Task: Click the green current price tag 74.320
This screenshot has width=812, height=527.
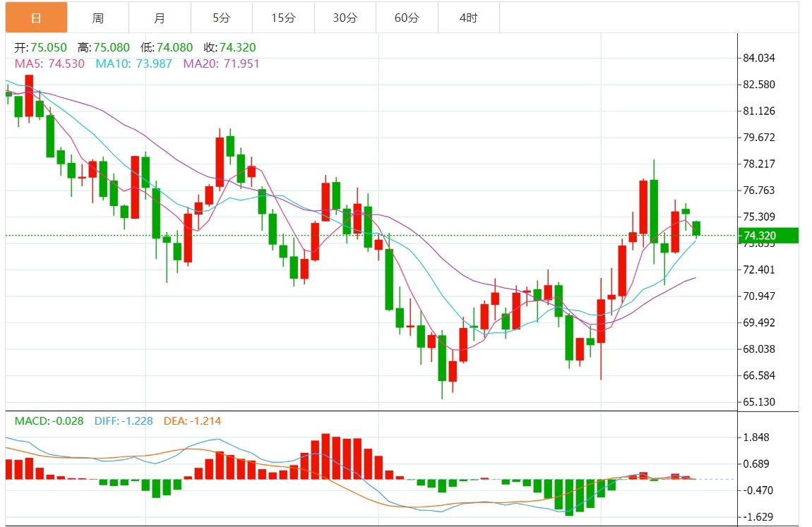Action: pyautogui.click(x=768, y=236)
